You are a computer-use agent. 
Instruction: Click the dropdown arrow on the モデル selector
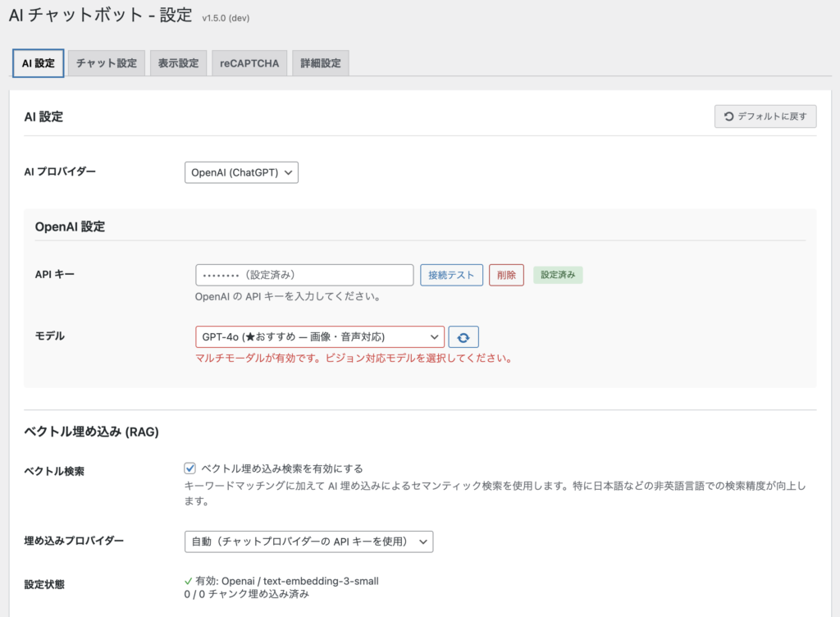(435, 336)
